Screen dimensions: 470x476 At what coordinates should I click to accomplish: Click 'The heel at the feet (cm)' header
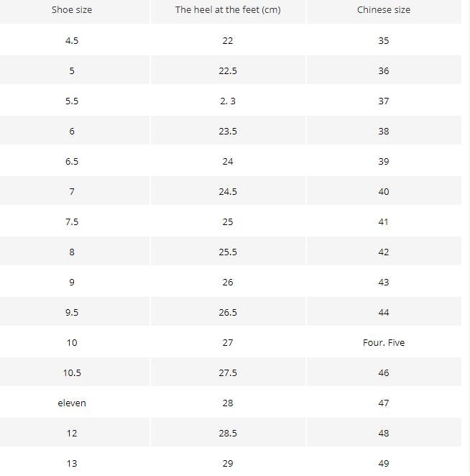pyautogui.click(x=228, y=10)
